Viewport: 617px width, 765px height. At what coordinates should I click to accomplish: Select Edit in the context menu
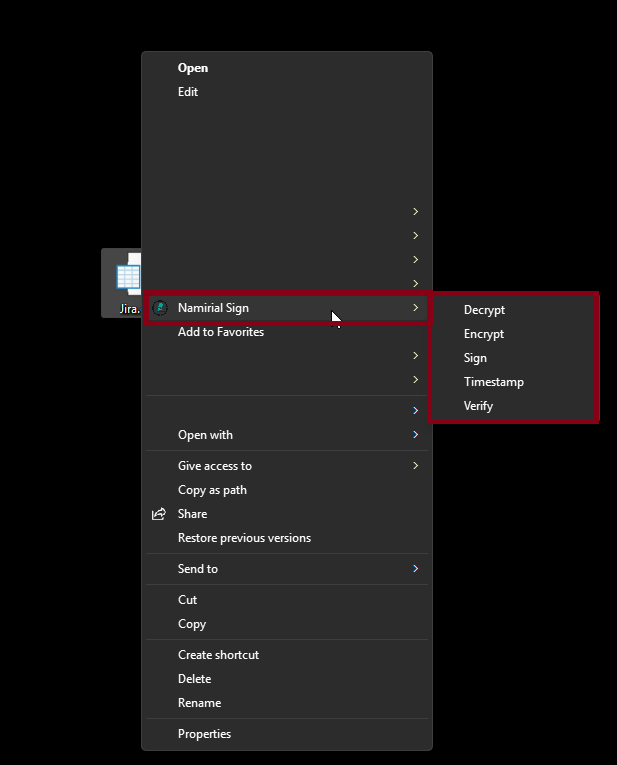[x=188, y=92]
